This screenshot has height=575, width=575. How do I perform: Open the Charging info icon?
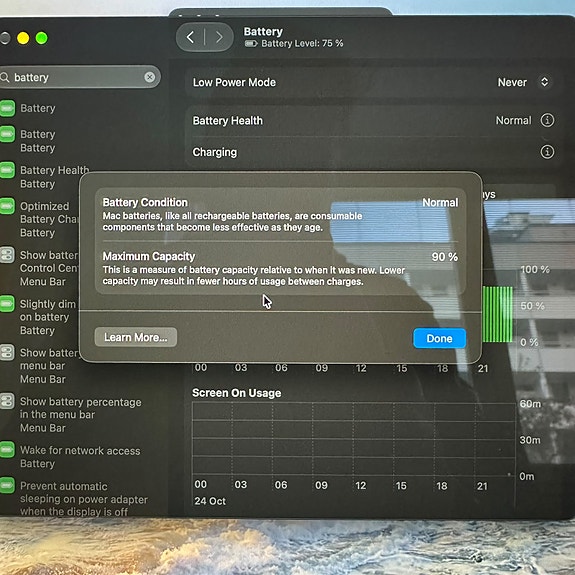pyautogui.click(x=547, y=151)
